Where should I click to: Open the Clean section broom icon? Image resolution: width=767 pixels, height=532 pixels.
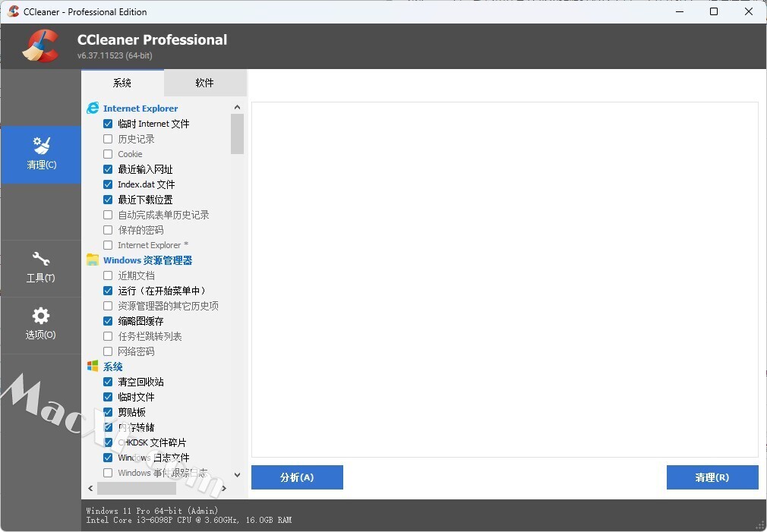(42, 146)
